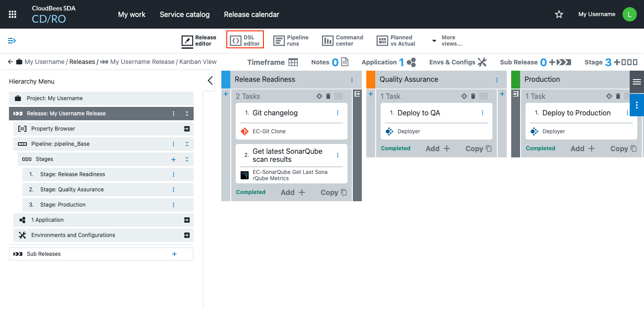Open Environments and Configurations arrow icon
The width and height of the screenshot is (644, 309).
(187, 235)
